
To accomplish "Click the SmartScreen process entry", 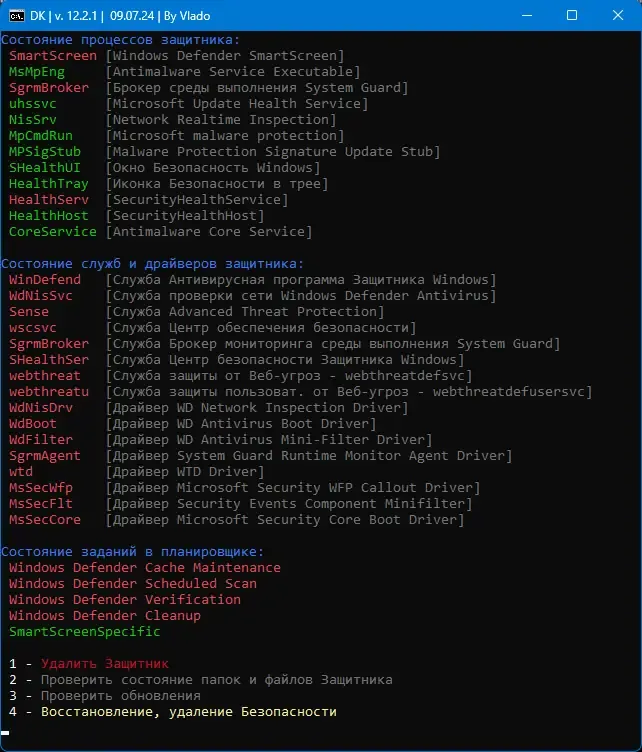I will 52,56.
